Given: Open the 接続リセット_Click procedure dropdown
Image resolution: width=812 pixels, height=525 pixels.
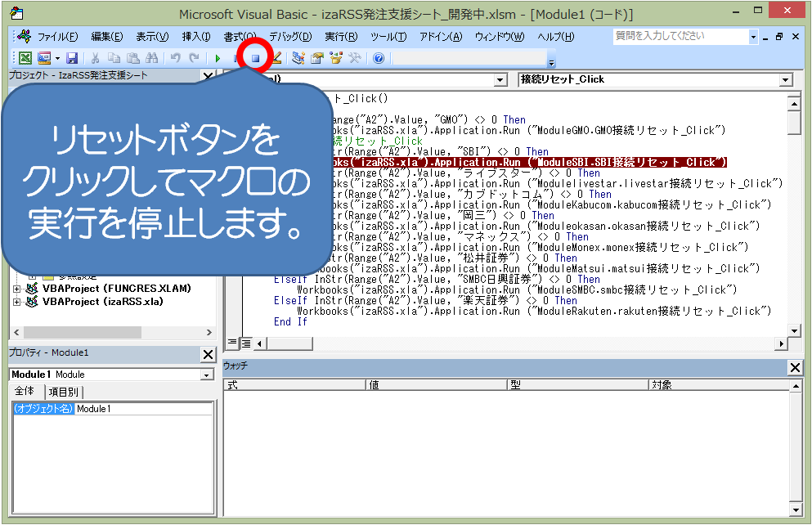Looking at the screenshot, I should point(786,80).
